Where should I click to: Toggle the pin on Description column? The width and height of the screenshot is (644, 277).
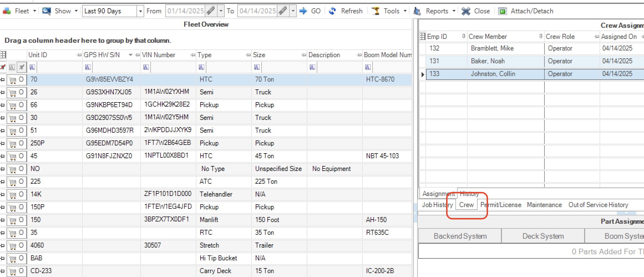coord(359,55)
